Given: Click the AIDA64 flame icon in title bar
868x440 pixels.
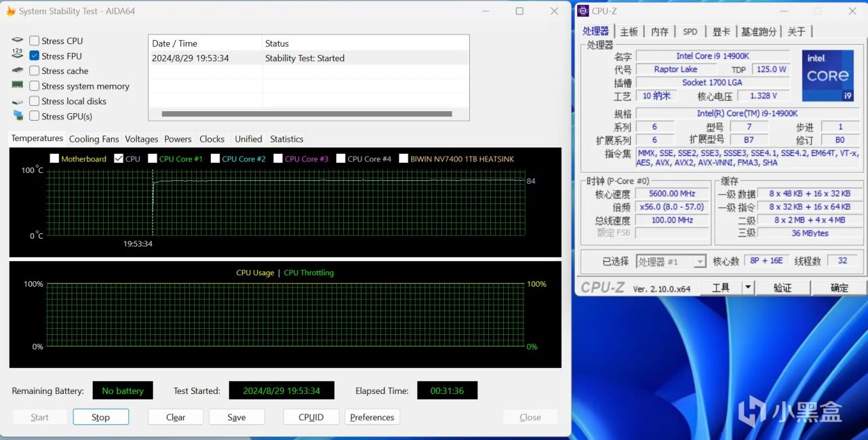Looking at the screenshot, I should [x=10, y=11].
